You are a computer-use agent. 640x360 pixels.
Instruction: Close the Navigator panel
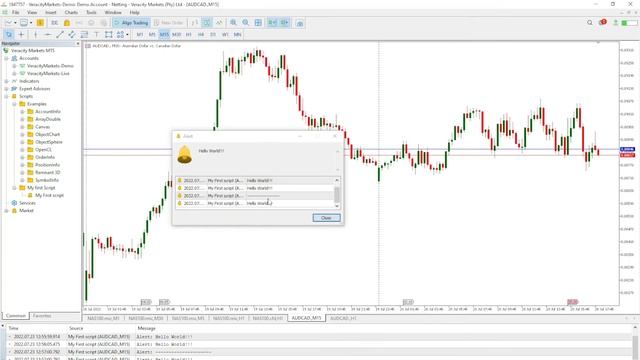click(x=78, y=43)
